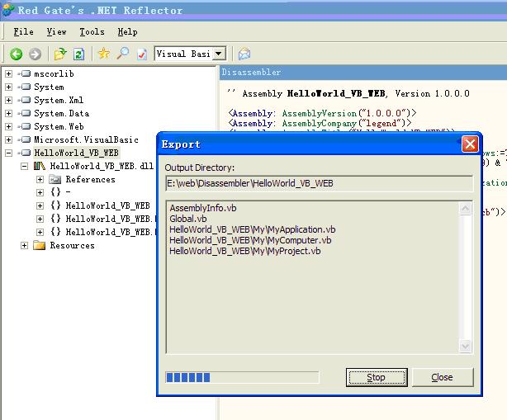Click the export progress bar

(x=242, y=377)
